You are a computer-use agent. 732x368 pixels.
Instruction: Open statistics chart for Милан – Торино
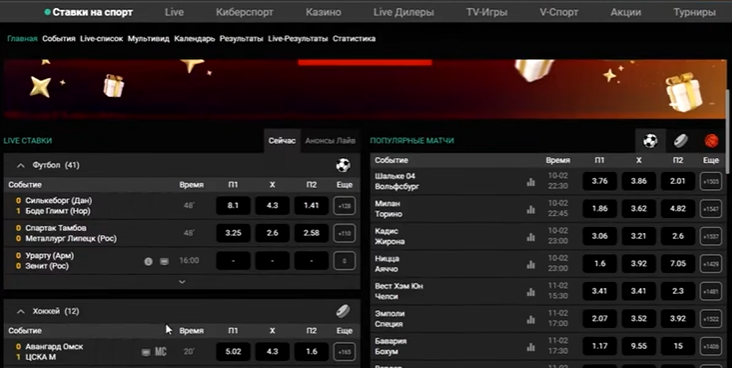pyautogui.click(x=531, y=209)
